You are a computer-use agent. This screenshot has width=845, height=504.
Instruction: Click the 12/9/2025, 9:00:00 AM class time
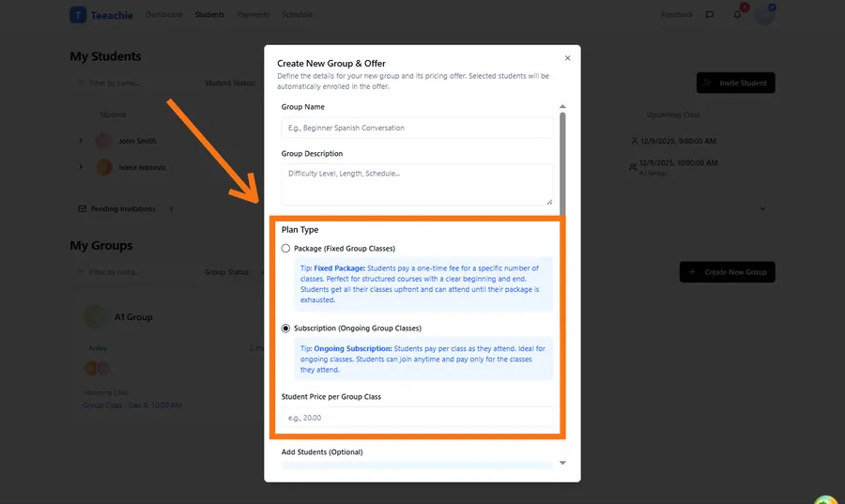tap(678, 141)
